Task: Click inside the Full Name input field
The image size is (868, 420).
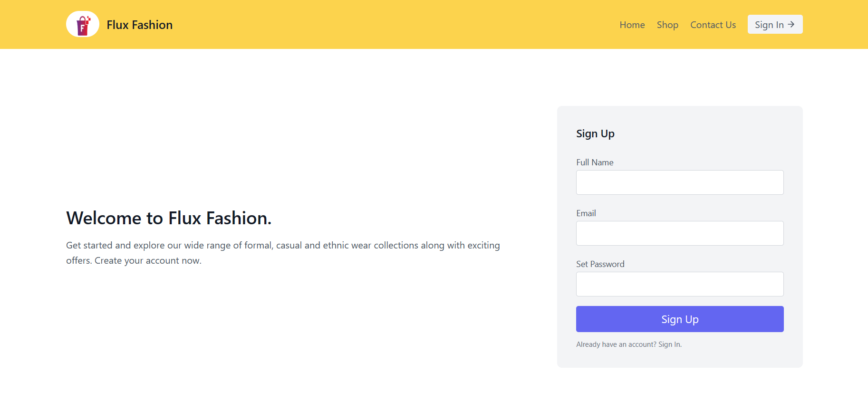Action: 679,182
